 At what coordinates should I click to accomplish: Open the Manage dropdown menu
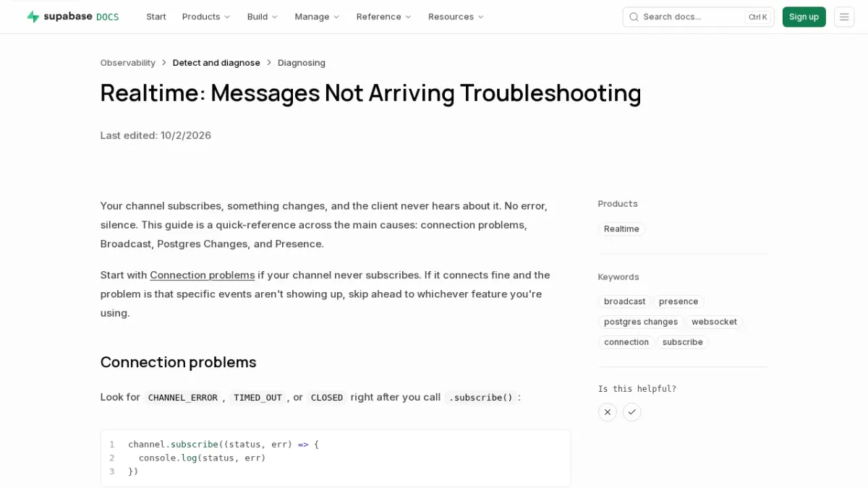click(x=317, y=17)
